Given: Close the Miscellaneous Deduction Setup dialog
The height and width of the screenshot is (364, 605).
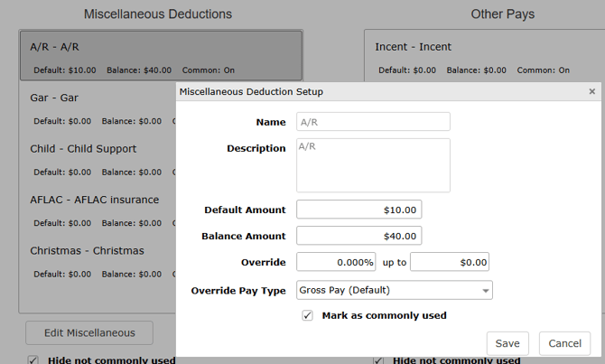Looking at the screenshot, I should pos(591,91).
